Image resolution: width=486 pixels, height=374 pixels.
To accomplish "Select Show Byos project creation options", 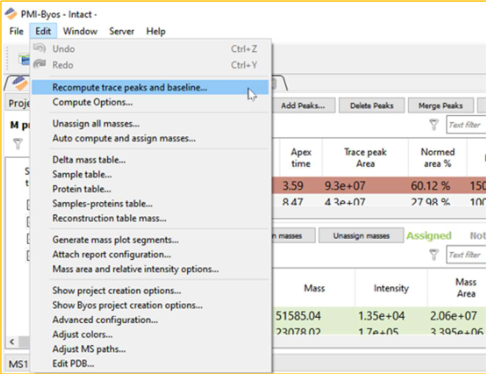I will pyautogui.click(x=150, y=305).
